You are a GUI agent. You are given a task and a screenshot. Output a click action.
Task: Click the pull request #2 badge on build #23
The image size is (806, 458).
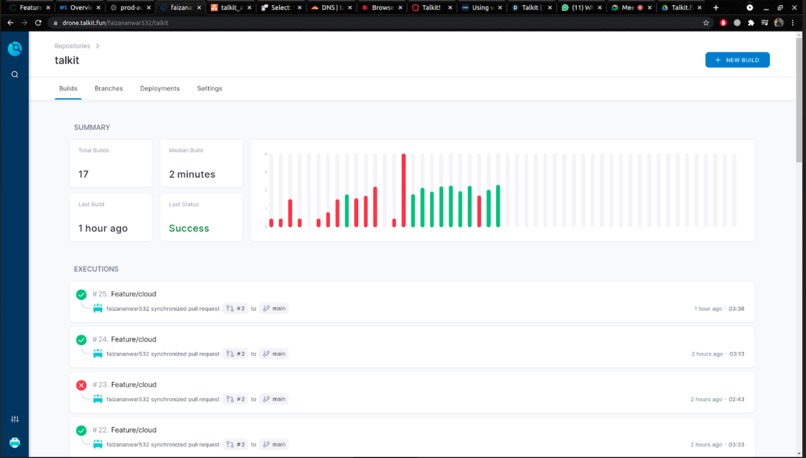coord(235,399)
